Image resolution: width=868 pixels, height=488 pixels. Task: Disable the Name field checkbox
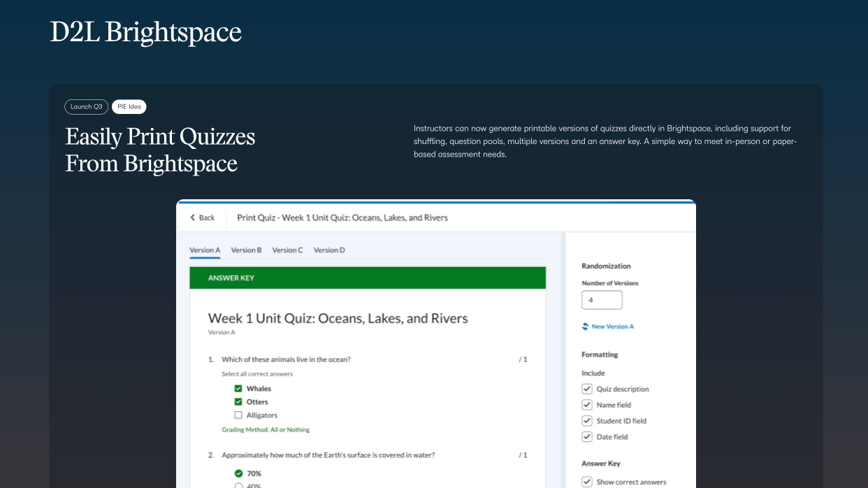[587, 405]
